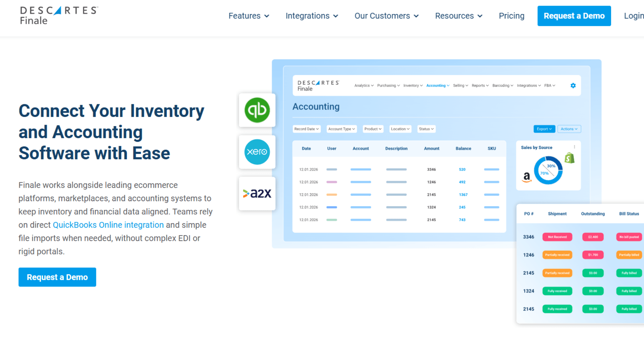This screenshot has width=644, height=362.
Task: Click the Accounting page heading in mockup
Action: pyautogui.click(x=316, y=107)
